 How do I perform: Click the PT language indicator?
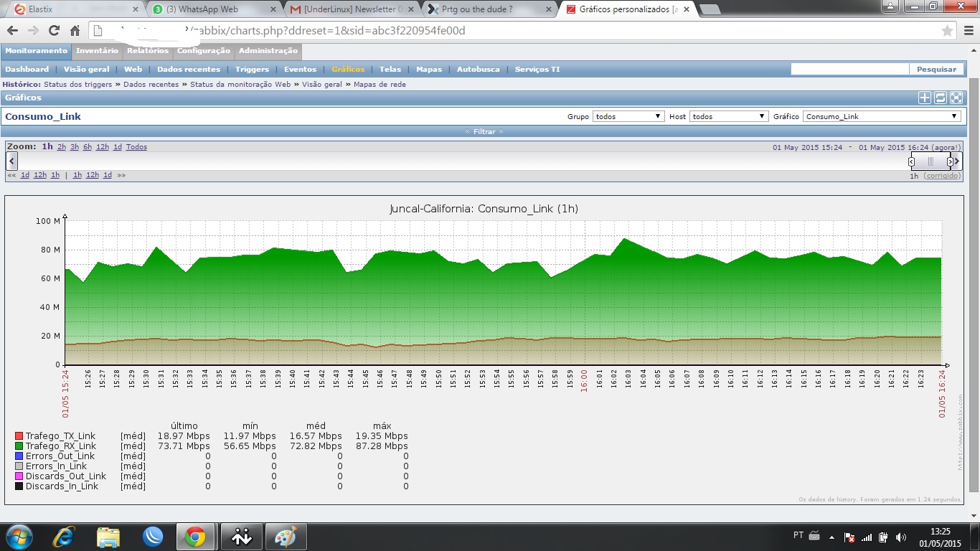coord(798,535)
